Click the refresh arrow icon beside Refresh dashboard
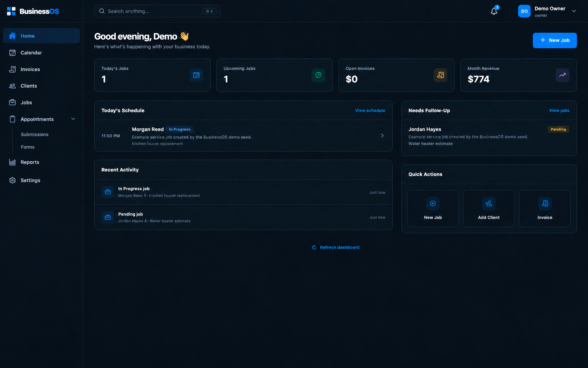588x368 pixels. click(314, 247)
